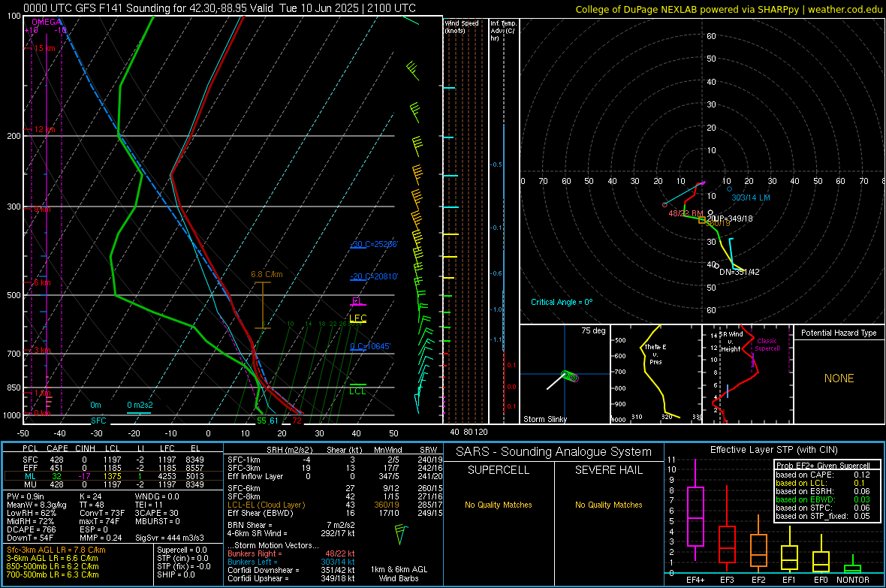Viewport: 886px width, 588px height.
Task: Click the 0 C=10645' freezing level label
Action: click(370, 346)
